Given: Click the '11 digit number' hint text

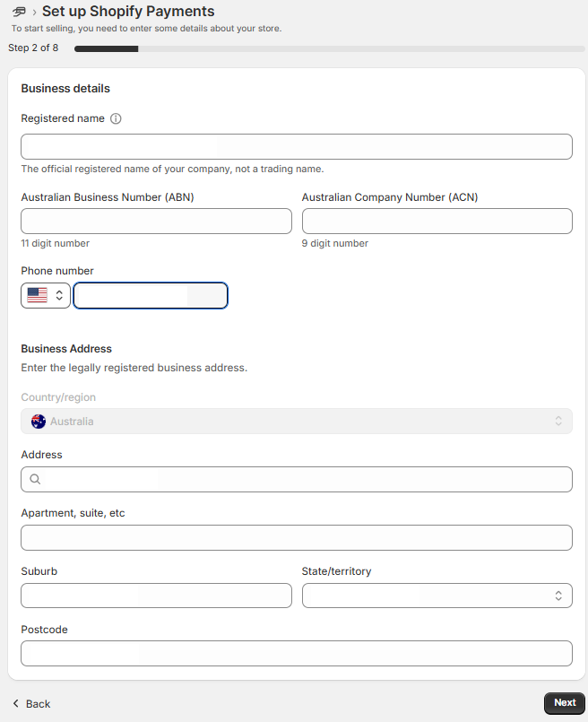Looking at the screenshot, I should tap(56, 243).
